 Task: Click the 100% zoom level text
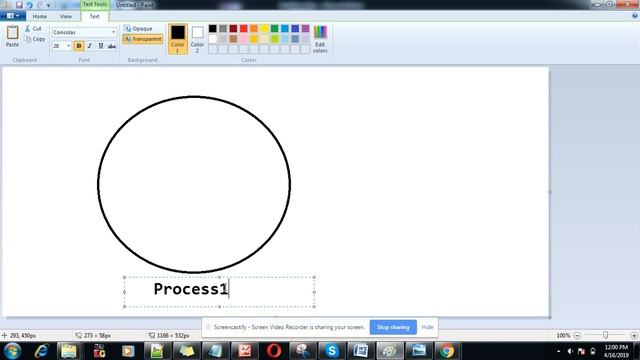pos(563,336)
